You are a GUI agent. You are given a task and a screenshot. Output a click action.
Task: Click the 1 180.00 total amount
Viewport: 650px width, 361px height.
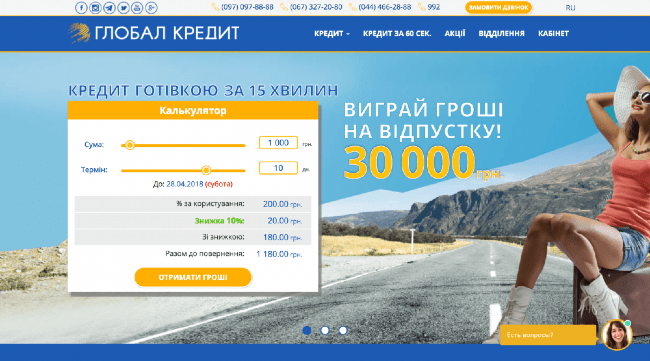click(272, 254)
